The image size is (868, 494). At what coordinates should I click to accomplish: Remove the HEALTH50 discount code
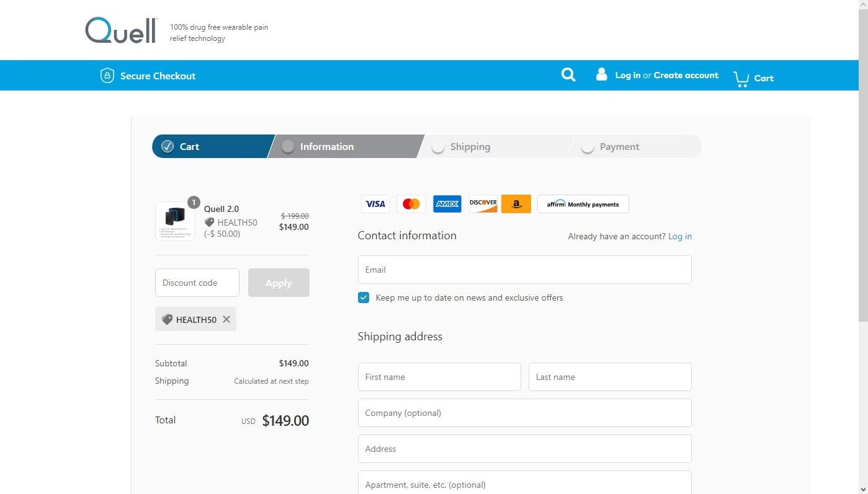coord(226,319)
